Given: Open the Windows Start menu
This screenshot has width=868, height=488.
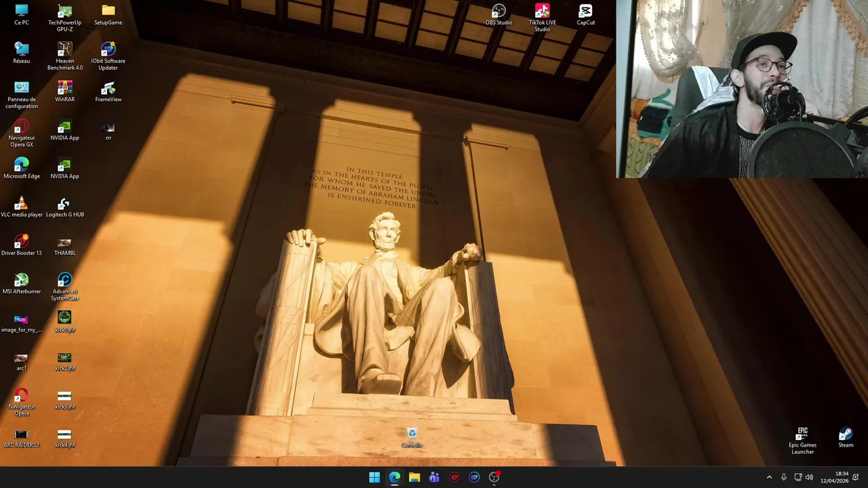Looking at the screenshot, I should coord(374,477).
